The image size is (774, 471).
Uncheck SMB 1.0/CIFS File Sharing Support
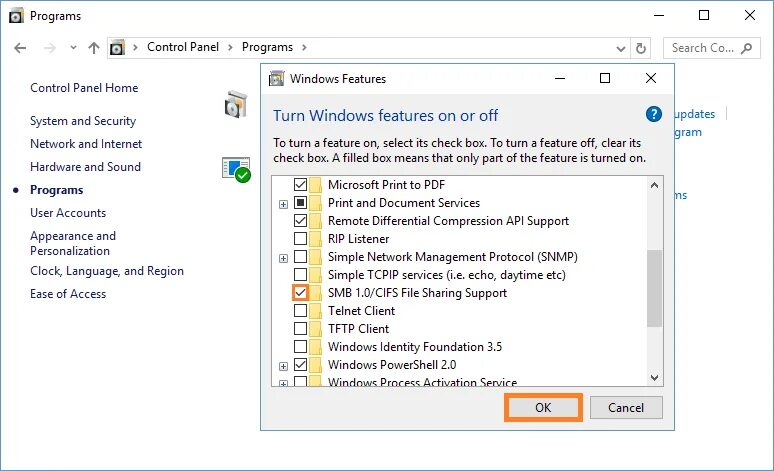tap(300, 293)
